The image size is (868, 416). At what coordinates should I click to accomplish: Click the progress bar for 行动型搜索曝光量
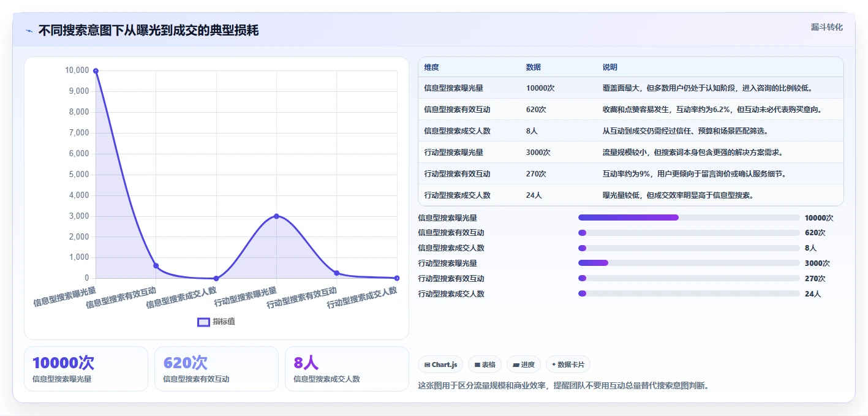tap(689, 263)
